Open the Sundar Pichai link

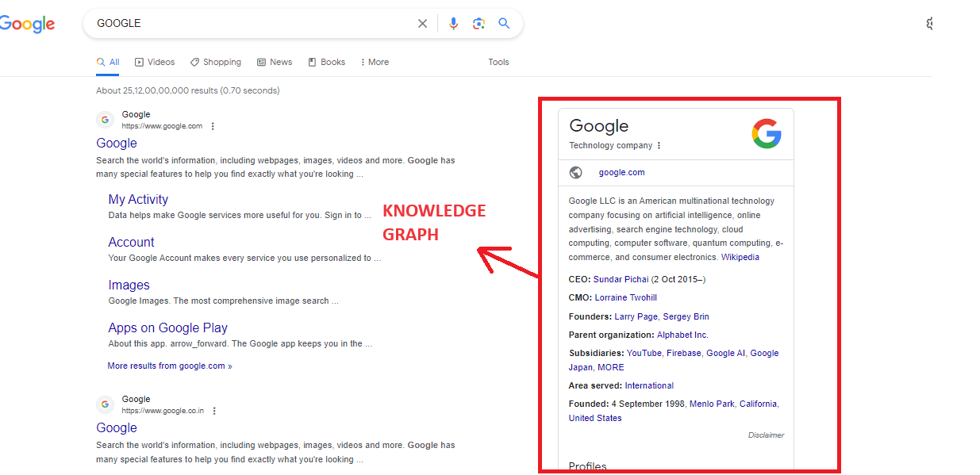pyautogui.click(x=621, y=279)
